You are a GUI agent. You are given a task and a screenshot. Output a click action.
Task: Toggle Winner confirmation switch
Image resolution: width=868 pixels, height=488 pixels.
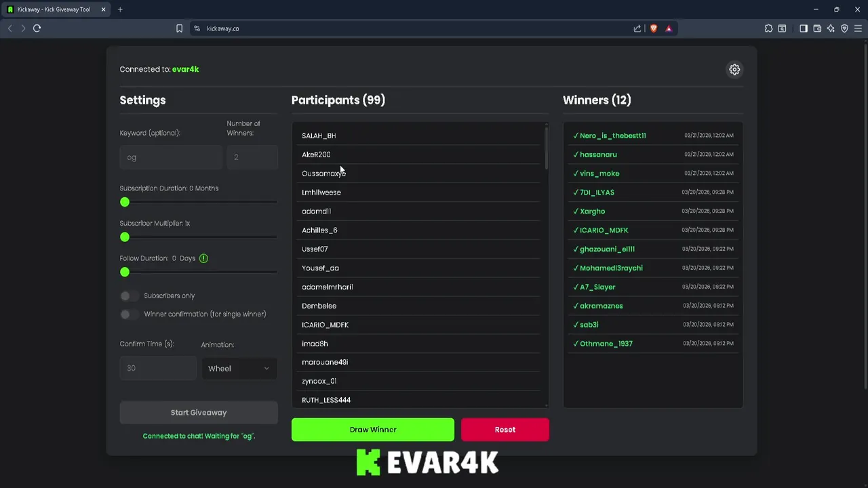pos(129,314)
